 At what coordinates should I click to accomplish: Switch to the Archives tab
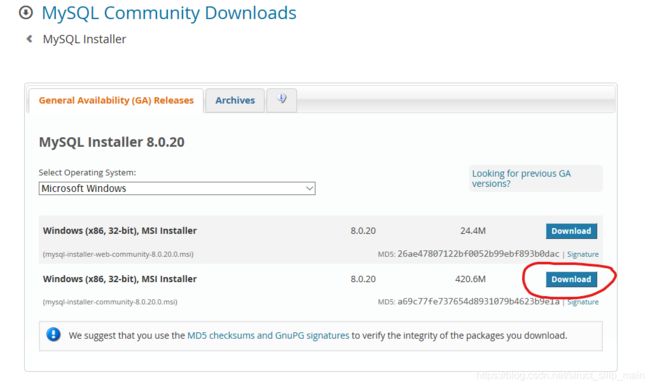coord(235,100)
